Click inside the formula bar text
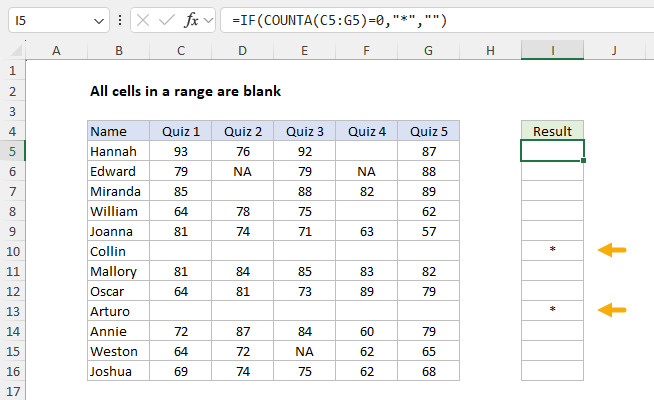 339,20
